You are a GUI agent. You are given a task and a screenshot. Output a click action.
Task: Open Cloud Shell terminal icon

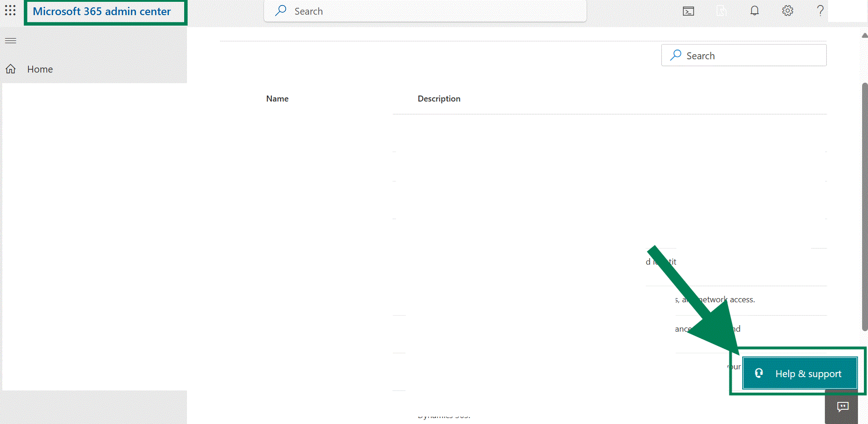coord(688,11)
